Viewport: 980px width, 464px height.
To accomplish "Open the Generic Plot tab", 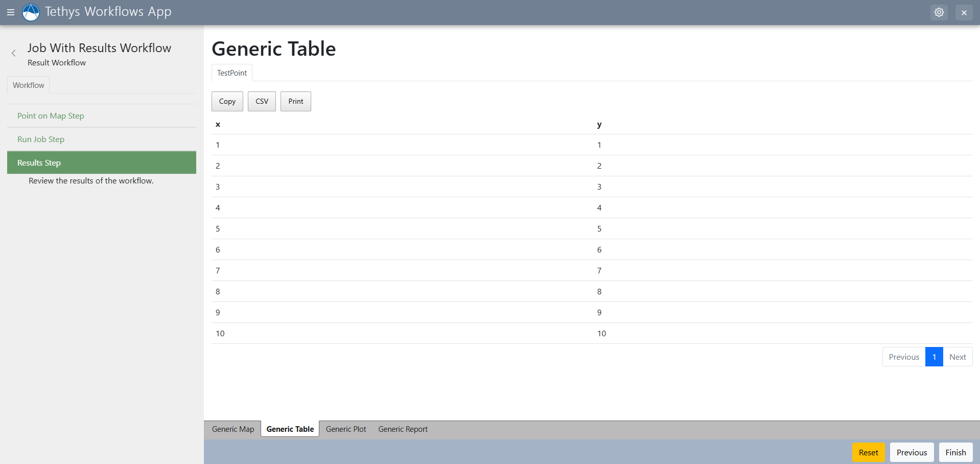I will 346,429.
